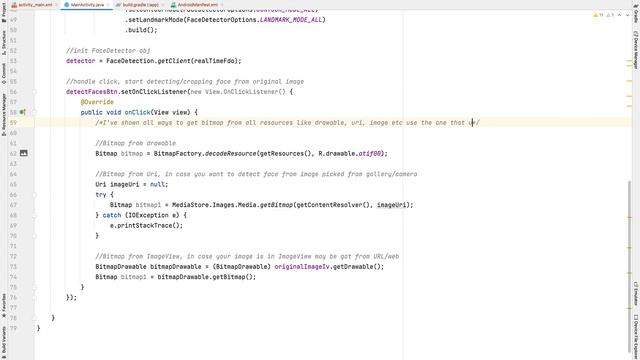Screen dimensions: 640x360
Task: Click 'R.drawable.atif00' resource reference
Action: pyautogui.click(x=350, y=153)
